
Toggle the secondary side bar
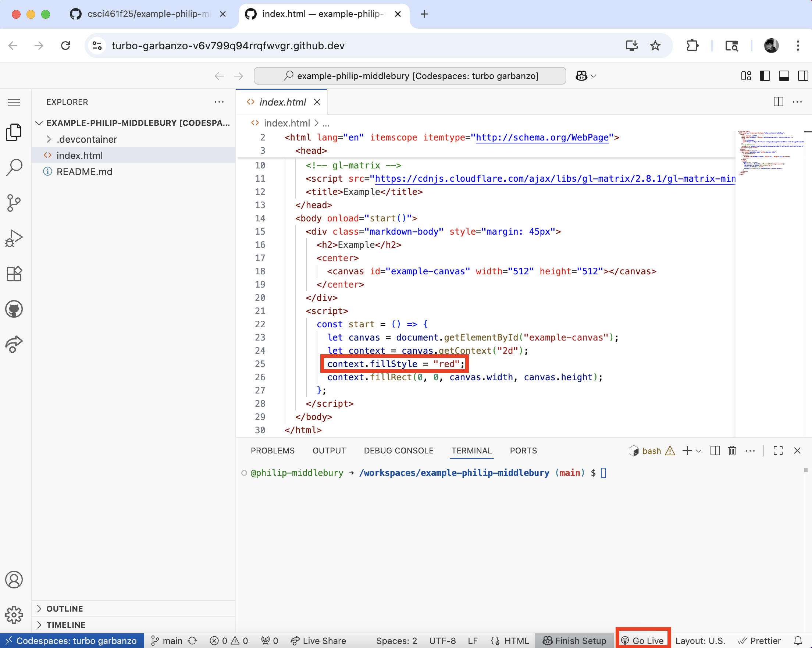802,76
